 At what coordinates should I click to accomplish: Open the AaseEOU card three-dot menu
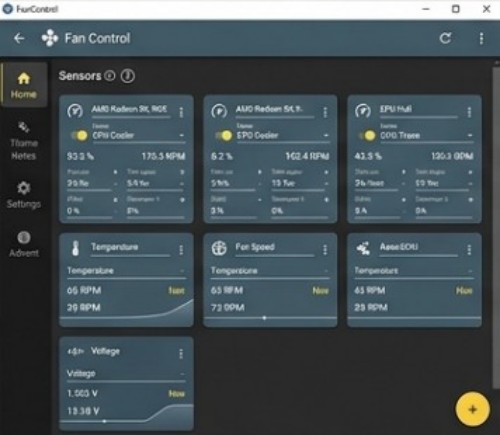click(469, 250)
